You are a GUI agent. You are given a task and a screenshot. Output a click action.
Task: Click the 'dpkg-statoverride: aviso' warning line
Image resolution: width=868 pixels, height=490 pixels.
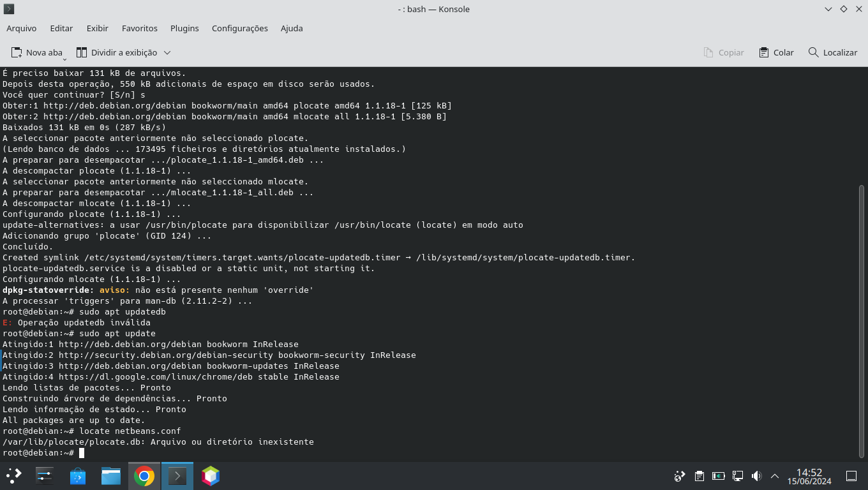pos(158,290)
